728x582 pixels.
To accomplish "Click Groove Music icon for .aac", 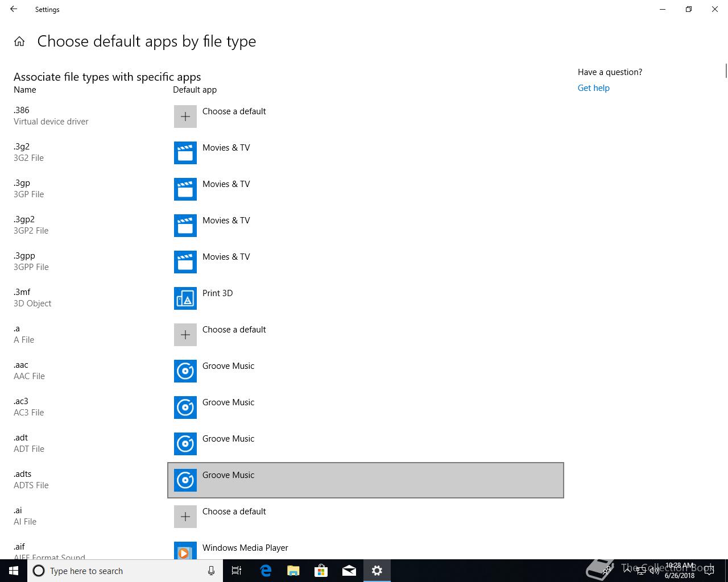I will [x=185, y=371].
